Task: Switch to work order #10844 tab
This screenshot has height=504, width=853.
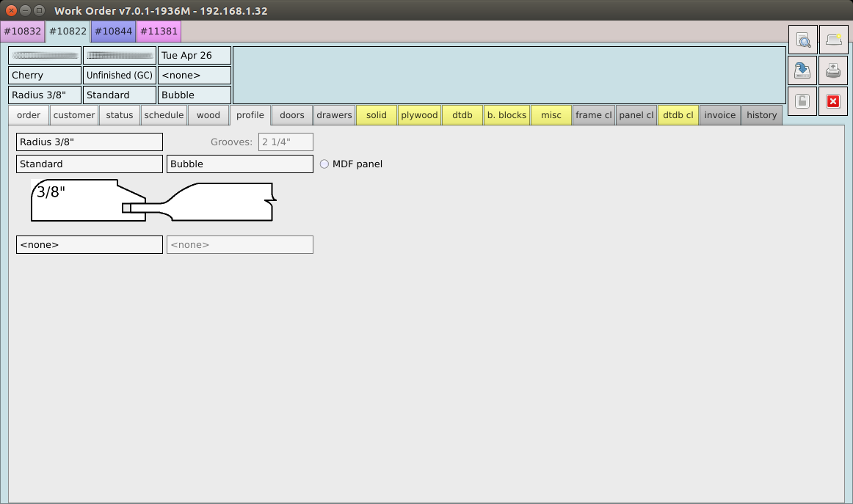Action: coord(113,32)
